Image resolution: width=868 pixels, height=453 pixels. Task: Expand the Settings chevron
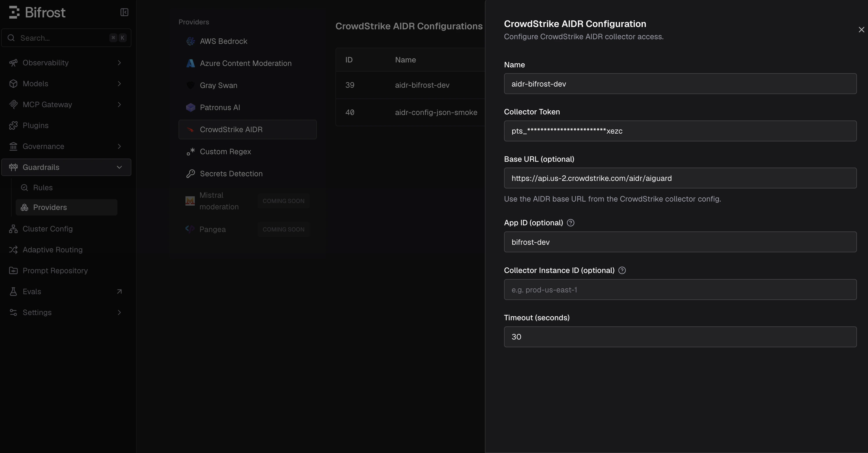119,312
